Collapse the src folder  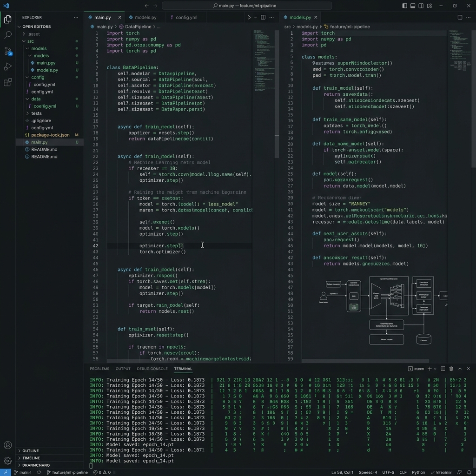pos(30,41)
